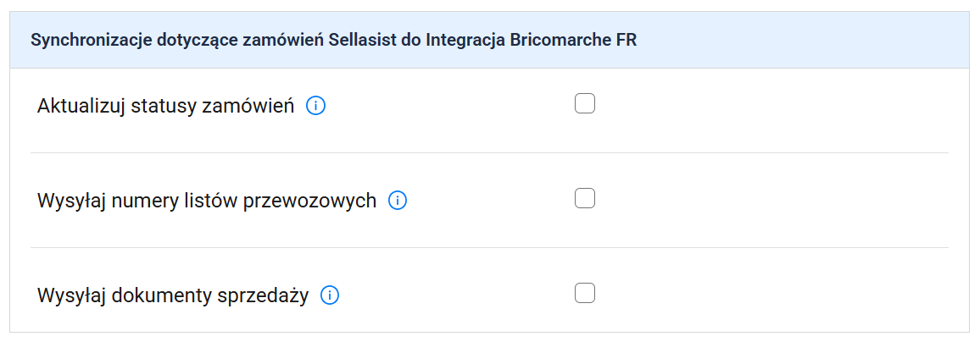This screenshot has width=980, height=342.
Task: Click the Synchronizacje section header title
Action: coord(333,41)
